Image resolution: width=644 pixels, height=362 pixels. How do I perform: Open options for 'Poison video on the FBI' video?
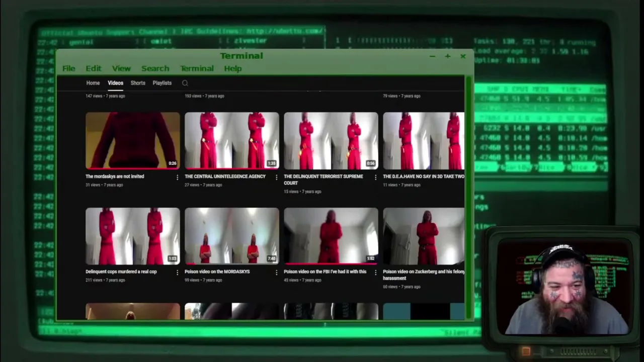375,272
